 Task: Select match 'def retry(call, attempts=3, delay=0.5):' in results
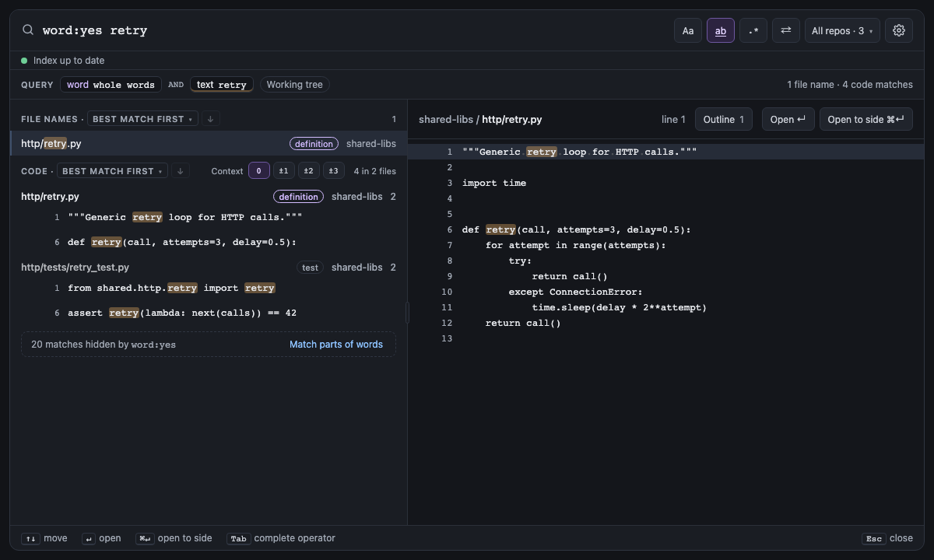tap(209, 243)
